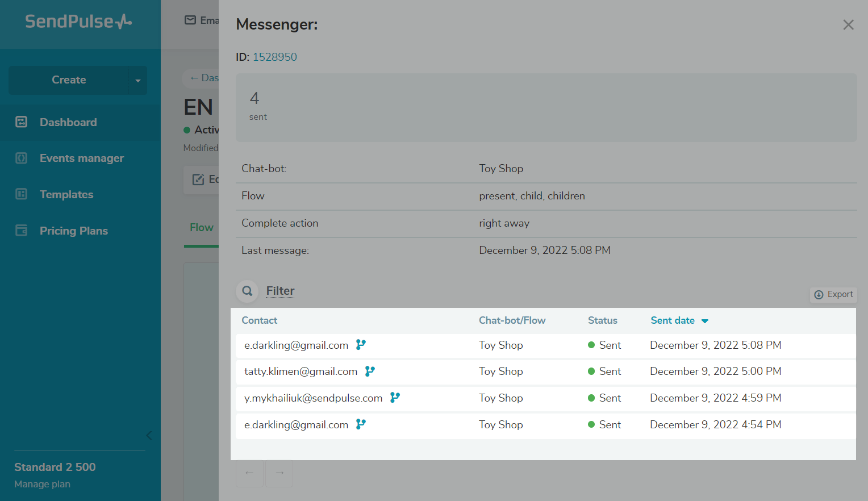The height and width of the screenshot is (501, 868).
Task: Export the messenger contact list
Action: point(833,294)
